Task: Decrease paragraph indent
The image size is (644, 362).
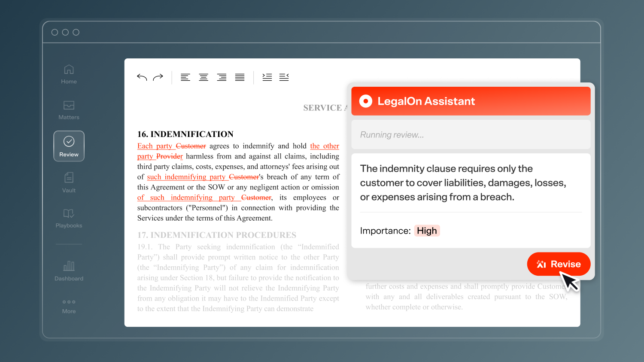Action: [284, 77]
